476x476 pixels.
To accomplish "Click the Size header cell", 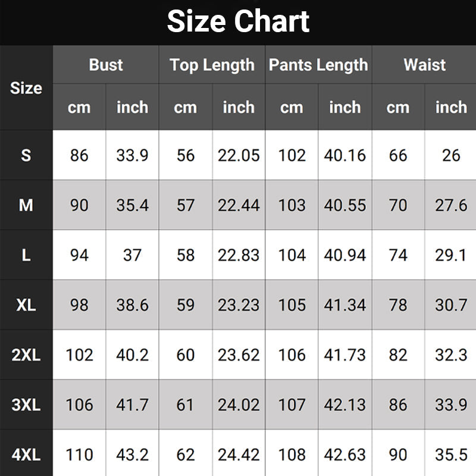I will (x=26, y=88).
